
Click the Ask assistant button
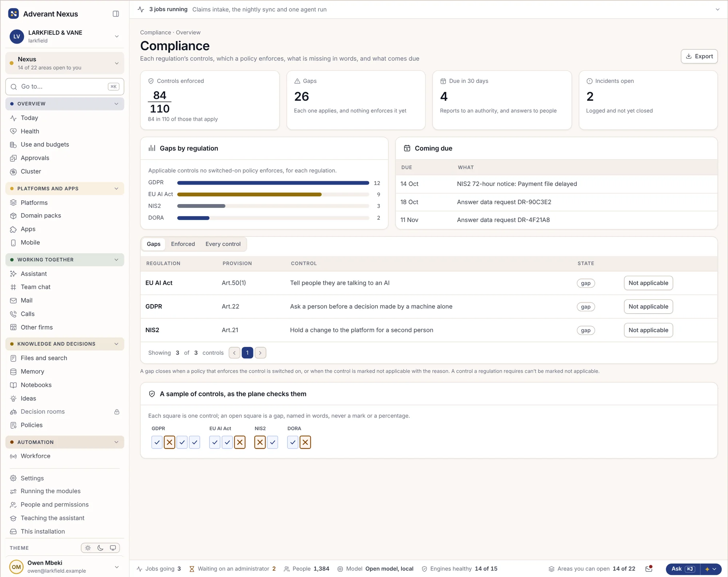point(683,569)
